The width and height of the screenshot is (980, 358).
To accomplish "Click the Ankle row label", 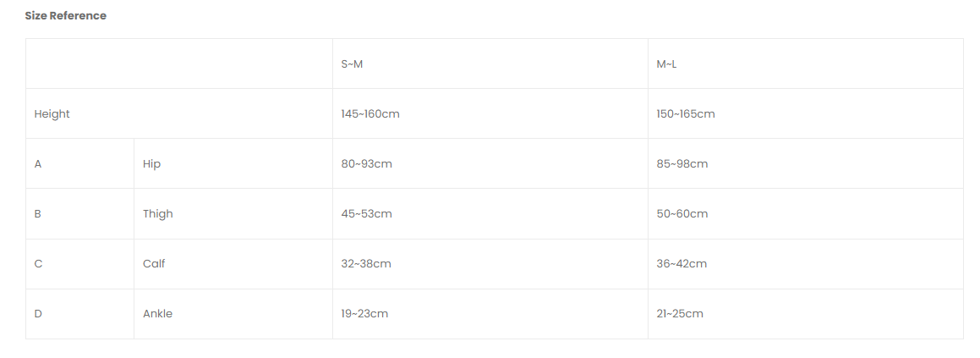I will pyautogui.click(x=157, y=314).
